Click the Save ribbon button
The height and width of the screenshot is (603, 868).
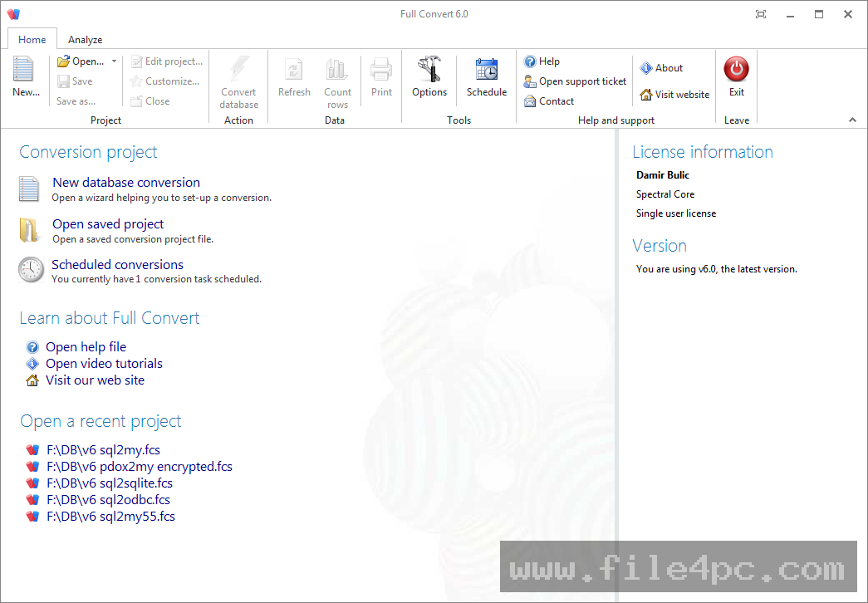[x=76, y=81]
